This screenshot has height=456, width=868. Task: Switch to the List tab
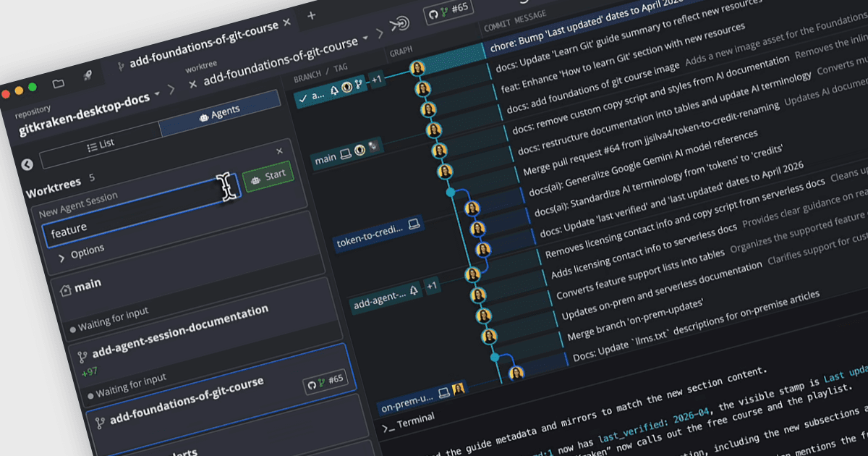(101, 144)
